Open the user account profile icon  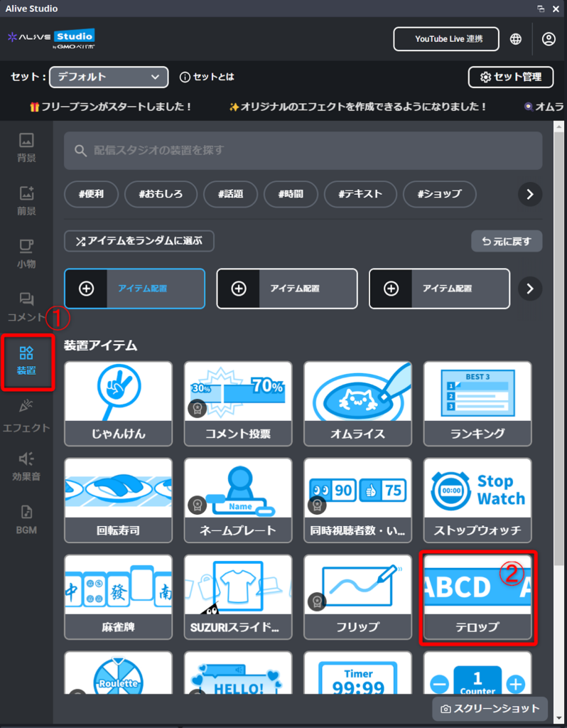coord(549,39)
